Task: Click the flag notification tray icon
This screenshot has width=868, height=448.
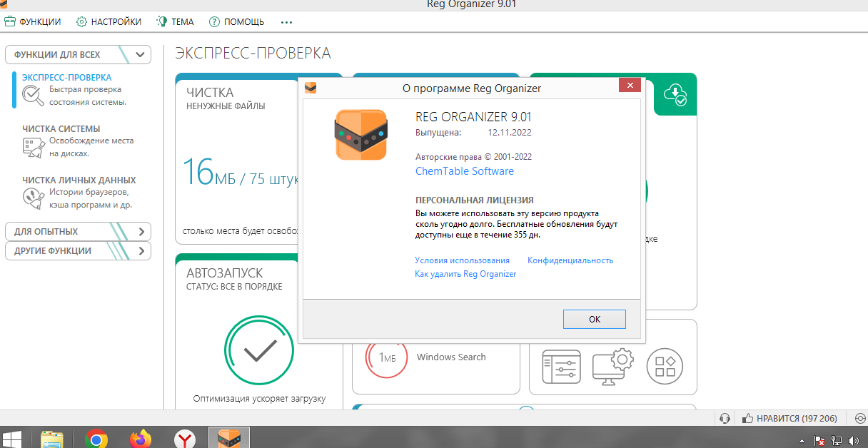Action: click(x=819, y=442)
